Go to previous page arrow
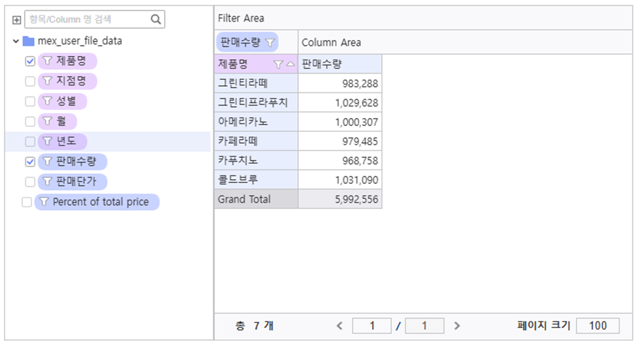This screenshot has width=644, height=348. pyautogui.click(x=339, y=325)
